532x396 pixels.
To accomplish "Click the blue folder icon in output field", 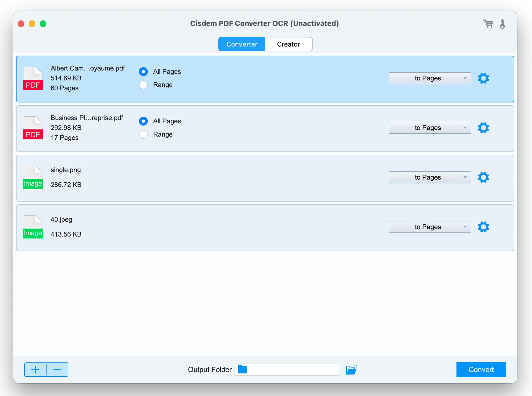I will pos(243,369).
